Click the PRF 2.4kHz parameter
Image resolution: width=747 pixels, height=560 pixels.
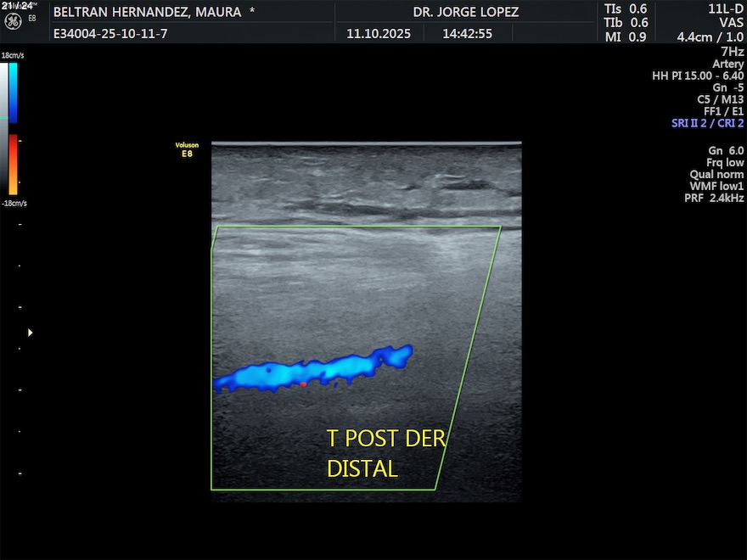tap(714, 198)
